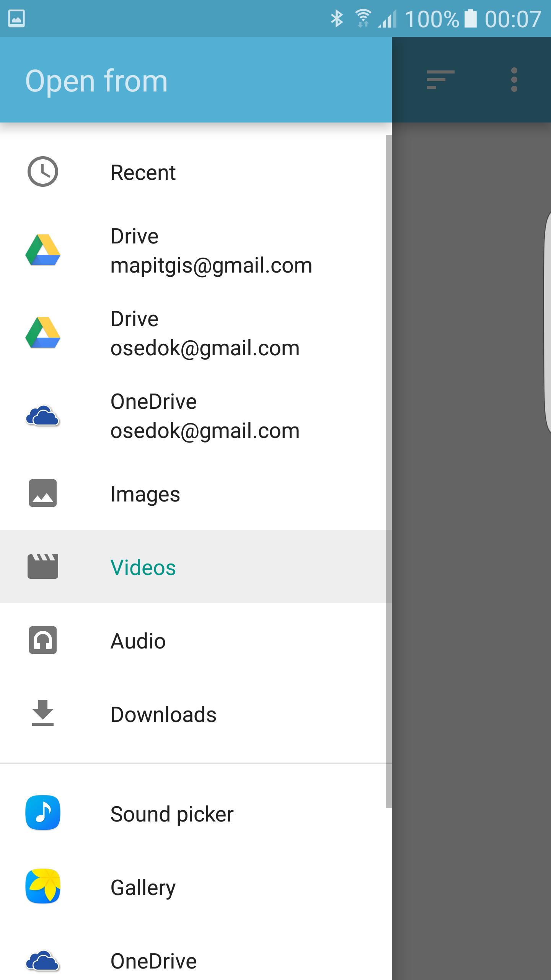This screenshot has width=551, height=980.
Task: Tap the battery indicator icon
Action: (x=471, y=18)
